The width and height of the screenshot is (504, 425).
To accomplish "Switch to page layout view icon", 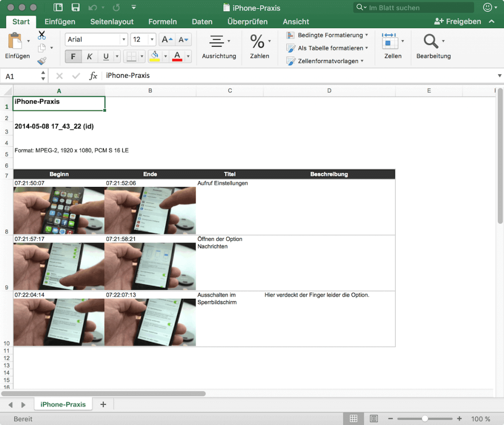I will click(374, 419).
